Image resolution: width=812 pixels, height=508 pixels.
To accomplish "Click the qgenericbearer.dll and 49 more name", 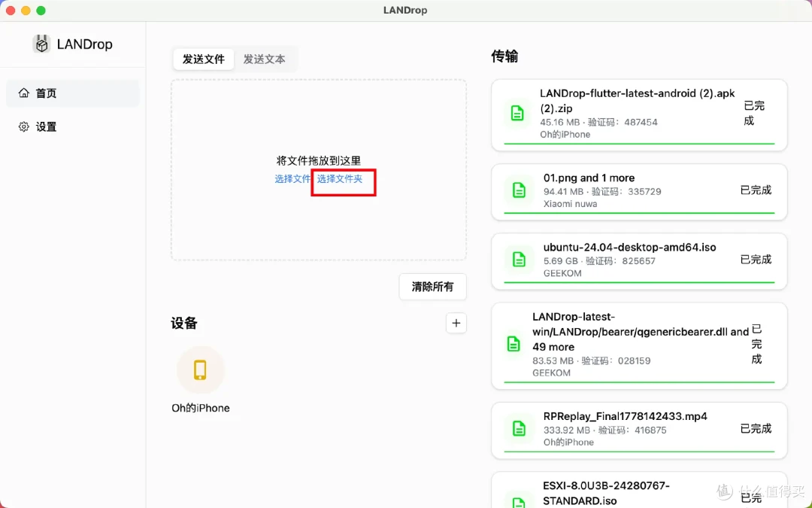I will (641, 332).
